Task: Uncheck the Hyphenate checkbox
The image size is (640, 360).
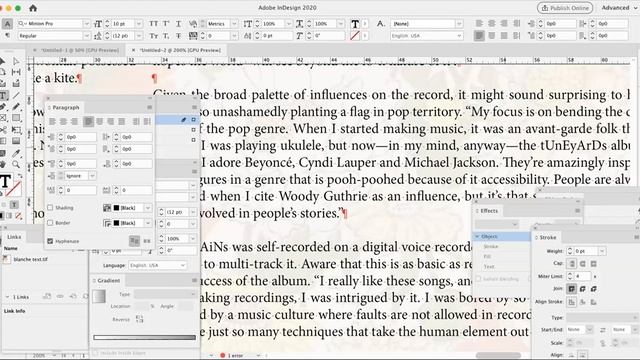Action: (x=50, y=241)
